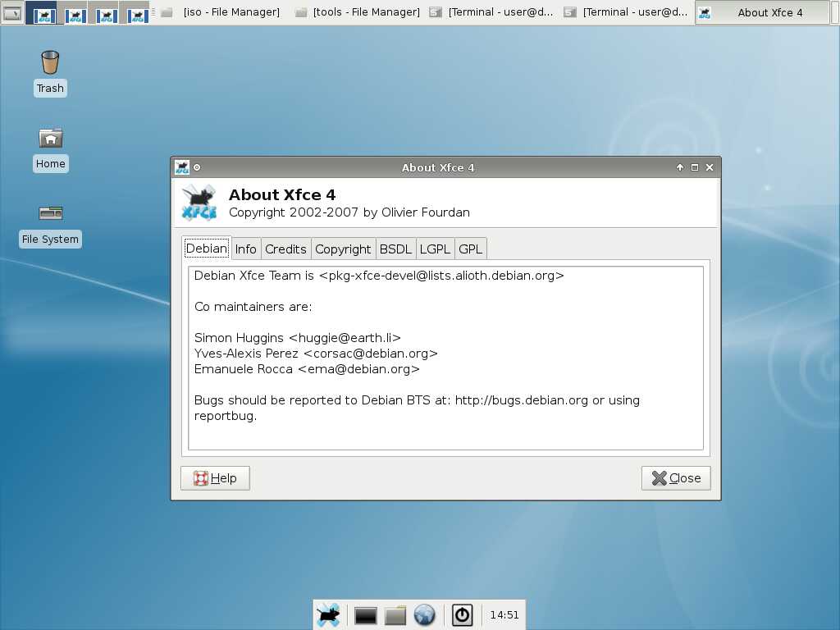840x630 pixels.
Task: Click the Xfce logo in dialog header
Action: (199, 203)
